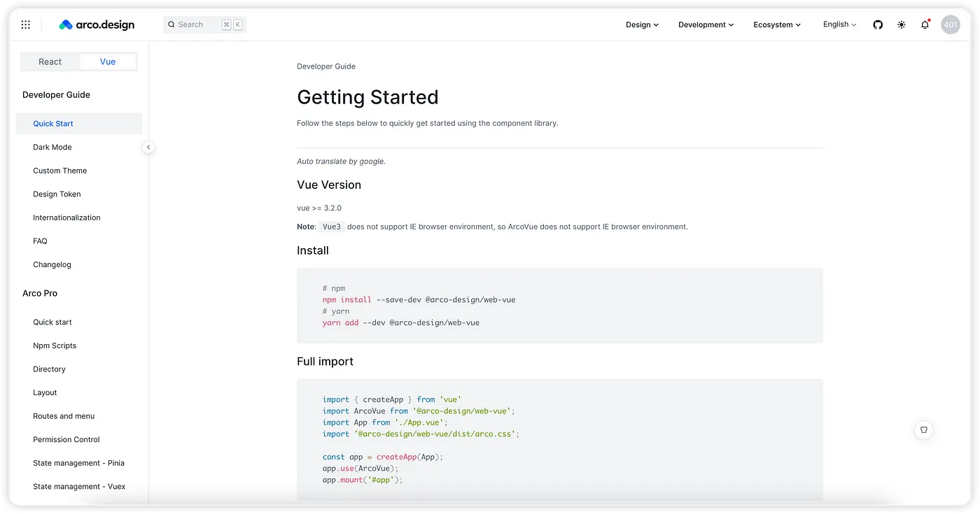Open State management - Pinia page
The height and width of the screenshot is (514, 980).
(79, 463)
